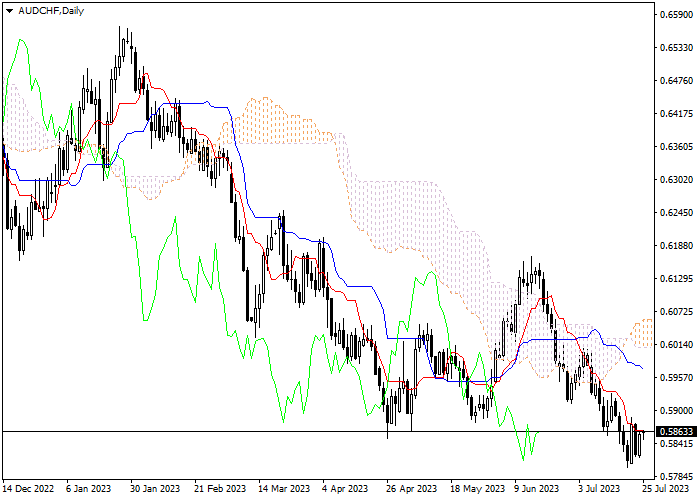Viewport: 700px width, 500px height.
Task: Click the 0.57845 price axis label
Action: tap(676, 477)
